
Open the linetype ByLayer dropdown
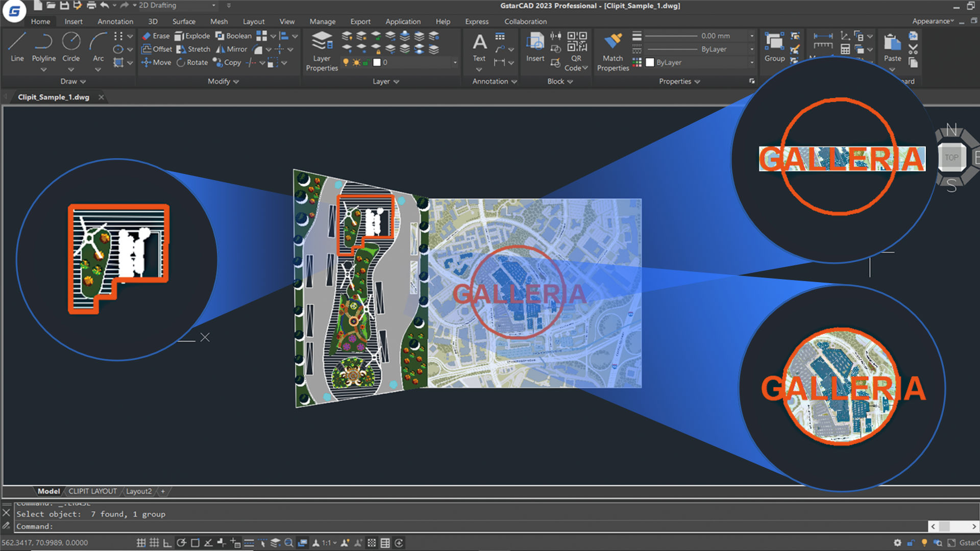pos(751,49)
